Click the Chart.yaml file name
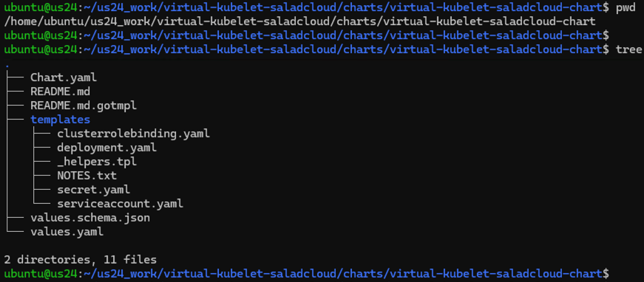644x282 pixels. point(64,78)
